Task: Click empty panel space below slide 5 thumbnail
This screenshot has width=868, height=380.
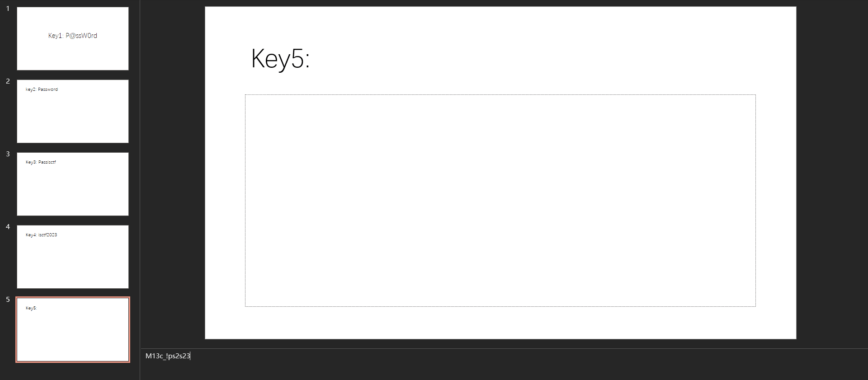Action: pyautogui.click(x=72, y=371)
